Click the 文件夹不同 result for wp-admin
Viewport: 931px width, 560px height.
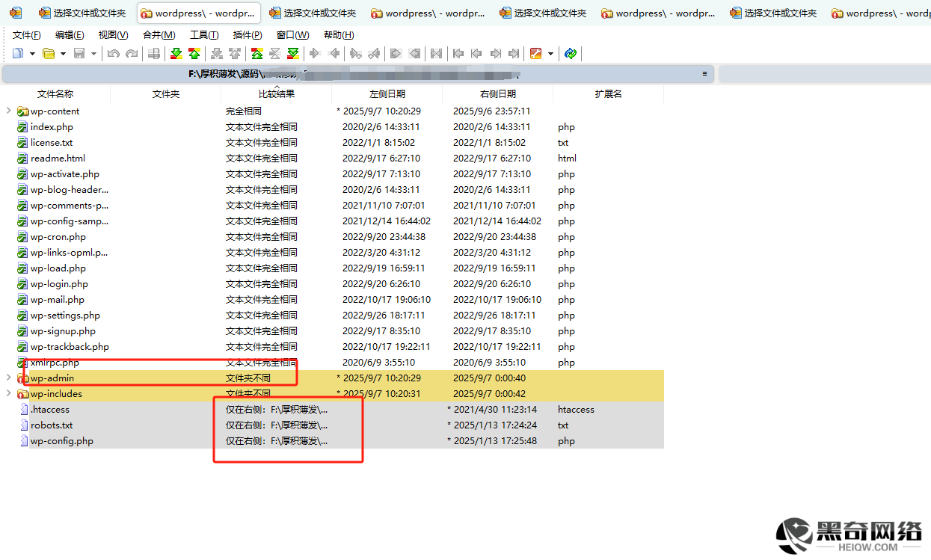(x=248, y=378)
